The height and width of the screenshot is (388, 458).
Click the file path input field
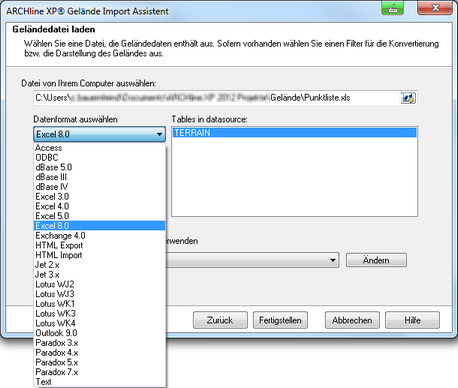tap(217, 98)
